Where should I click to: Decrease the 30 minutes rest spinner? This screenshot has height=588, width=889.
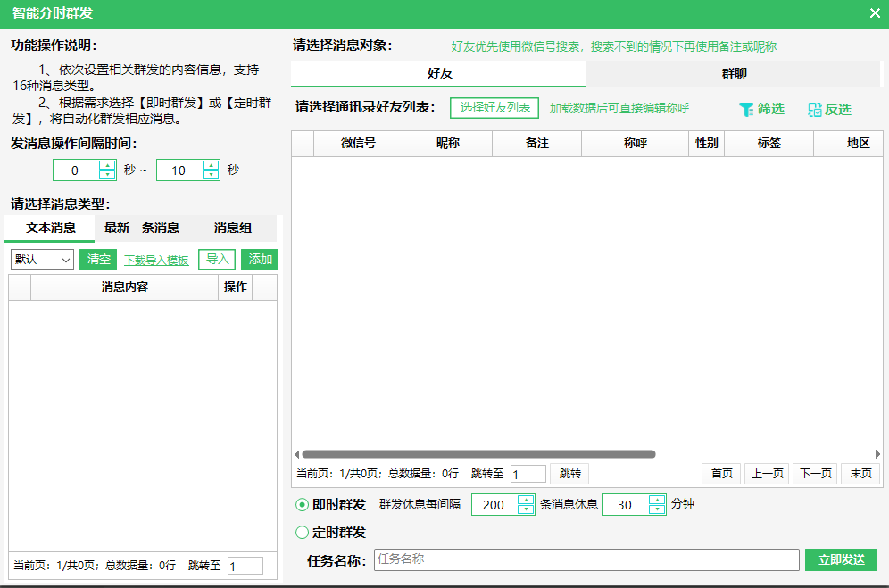pyautogui.click(x=658, y=509)
